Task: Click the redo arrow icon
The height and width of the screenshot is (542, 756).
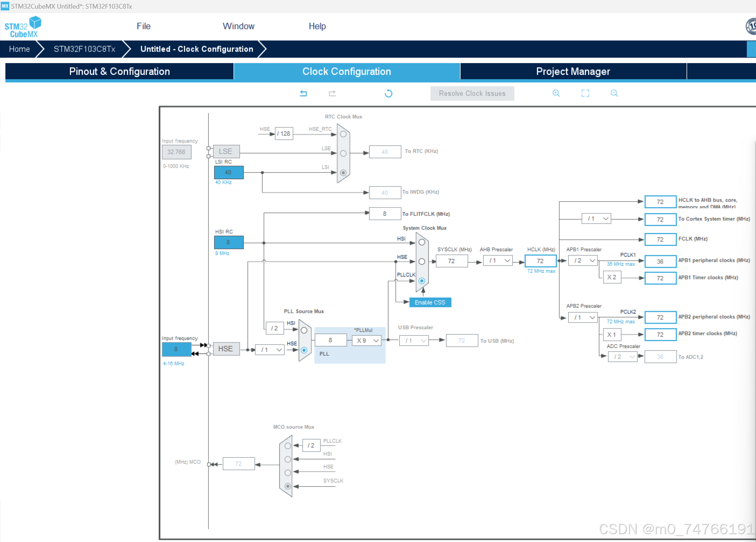Action: click(332, 93)
